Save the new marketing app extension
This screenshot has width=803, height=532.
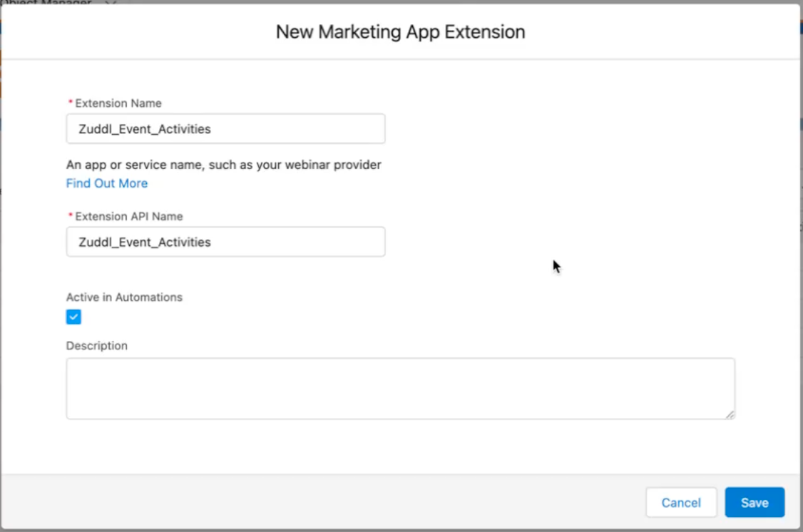pos(755,502)
